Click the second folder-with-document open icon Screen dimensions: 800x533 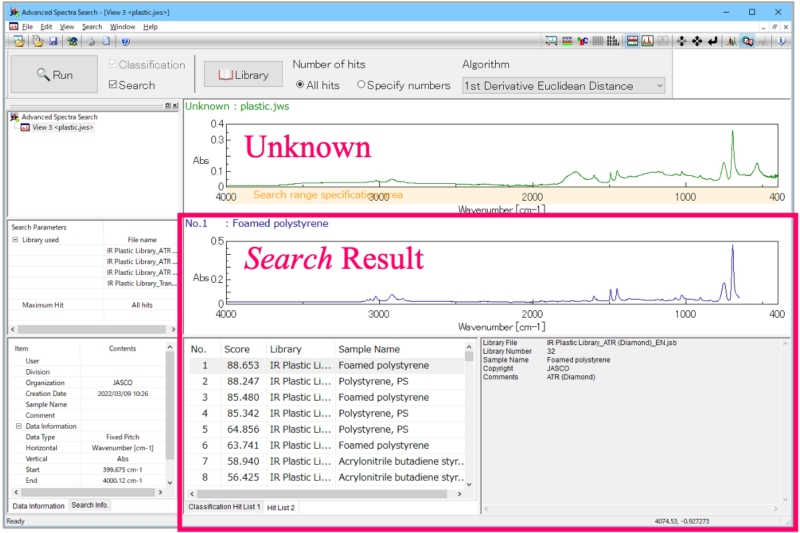click(38, 41)
